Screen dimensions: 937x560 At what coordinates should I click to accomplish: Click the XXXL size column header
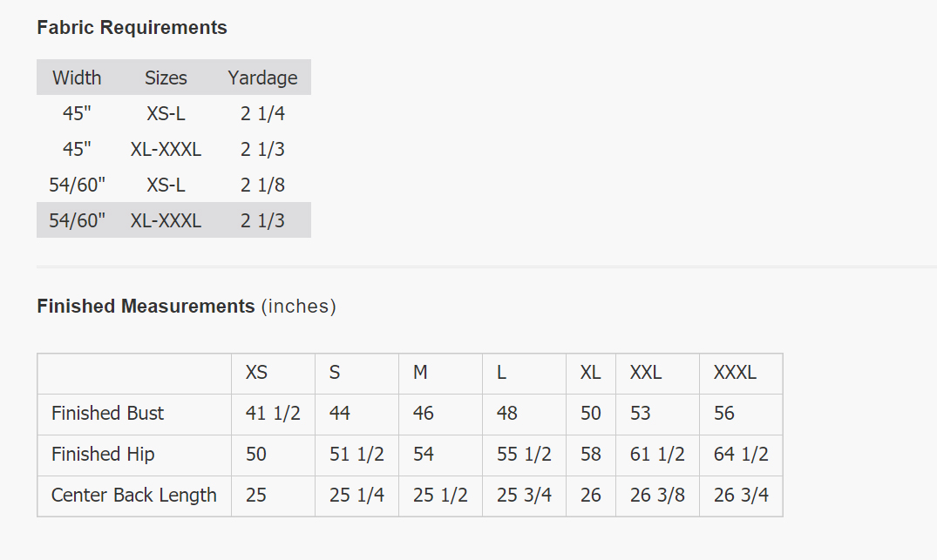click(735, 373)
